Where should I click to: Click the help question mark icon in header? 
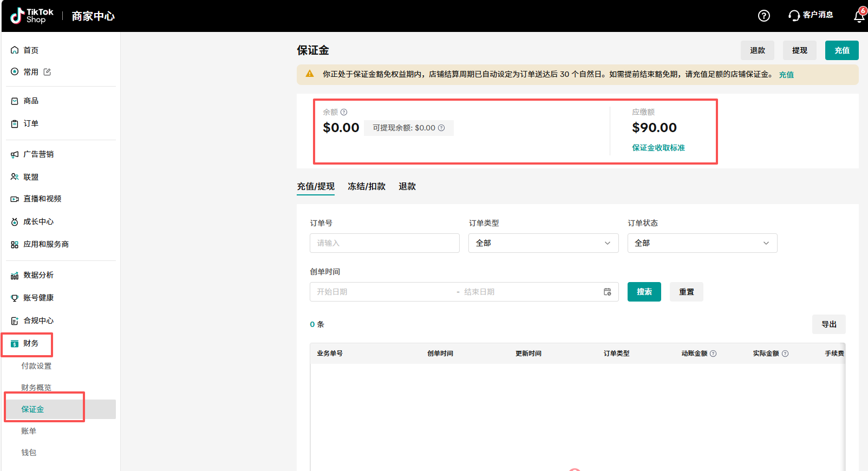[763, 16]
